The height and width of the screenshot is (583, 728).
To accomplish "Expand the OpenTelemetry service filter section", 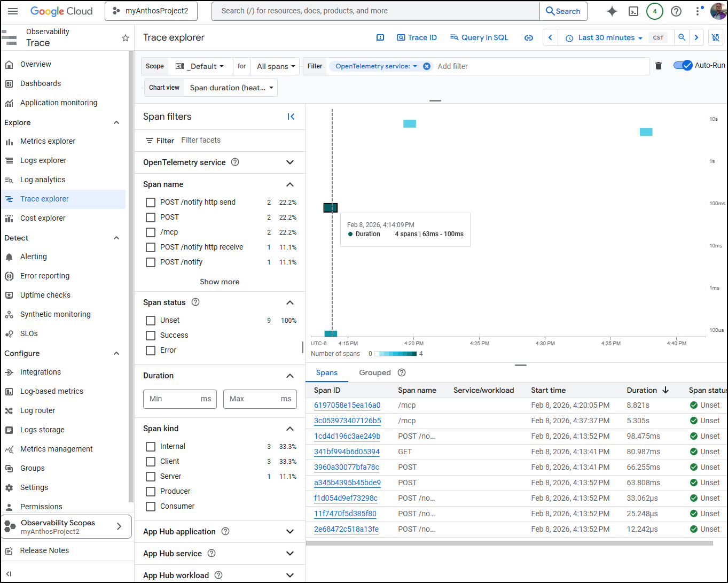I will tap(289, 162).
